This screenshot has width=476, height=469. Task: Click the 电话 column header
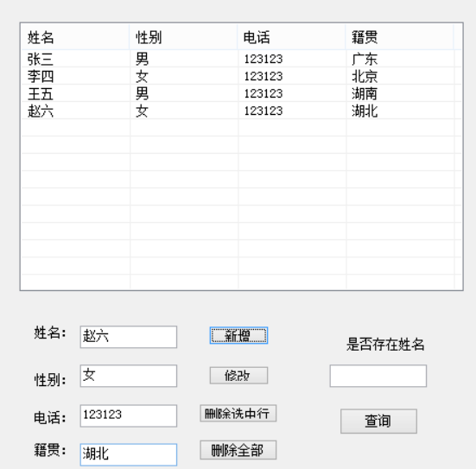tap(291, 37)
